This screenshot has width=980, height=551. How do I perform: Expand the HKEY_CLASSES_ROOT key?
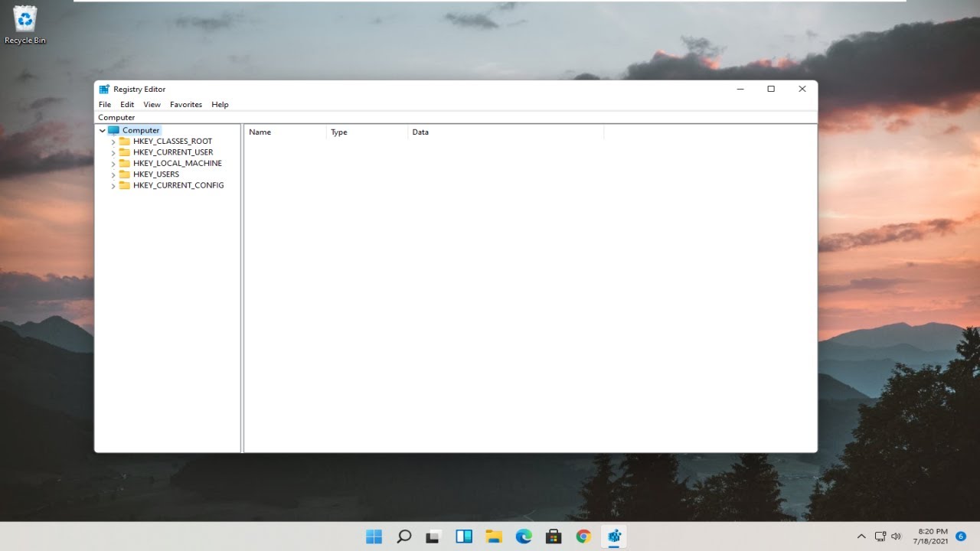pos(113,142)
